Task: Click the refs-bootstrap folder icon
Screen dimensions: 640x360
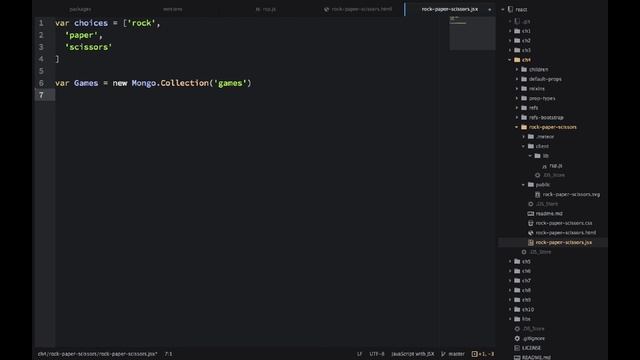Action: 524,117
